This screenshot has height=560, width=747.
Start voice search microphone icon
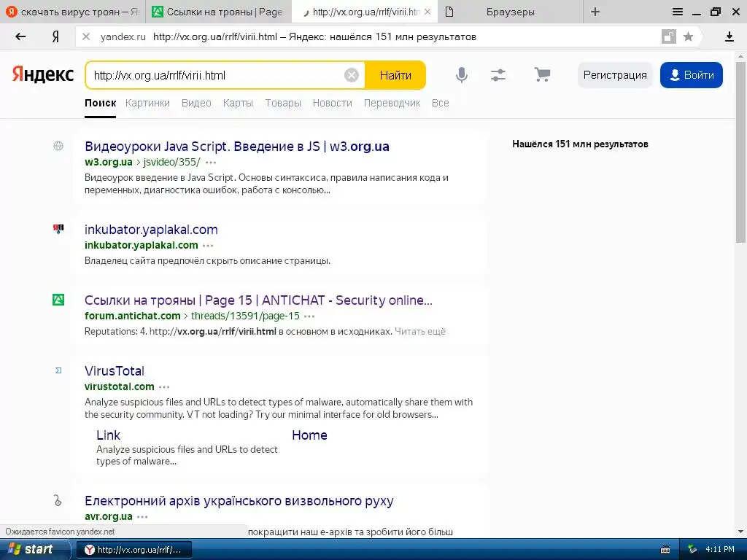point(461,75)
